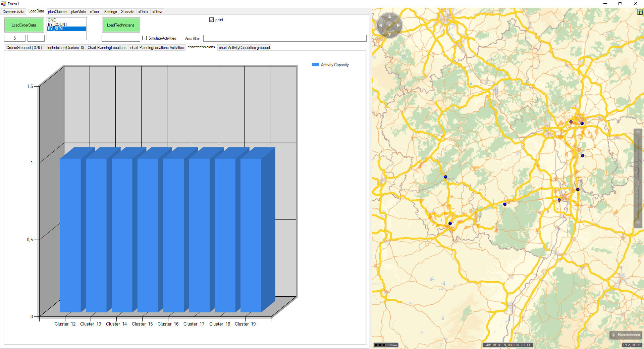Screen dimensions: 644x349
Task: Open the map overview icon in top-right corner
Action: 640,12
